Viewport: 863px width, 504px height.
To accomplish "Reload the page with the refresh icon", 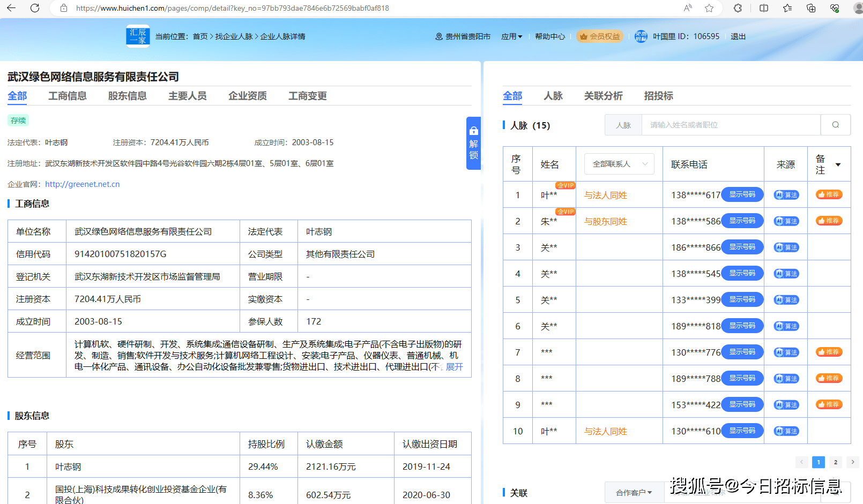I will click(x=35, y=8).
